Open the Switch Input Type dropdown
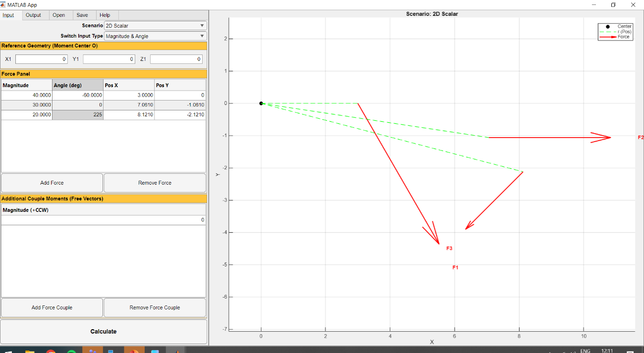644x353 pixels. click(x=155, y=36)
